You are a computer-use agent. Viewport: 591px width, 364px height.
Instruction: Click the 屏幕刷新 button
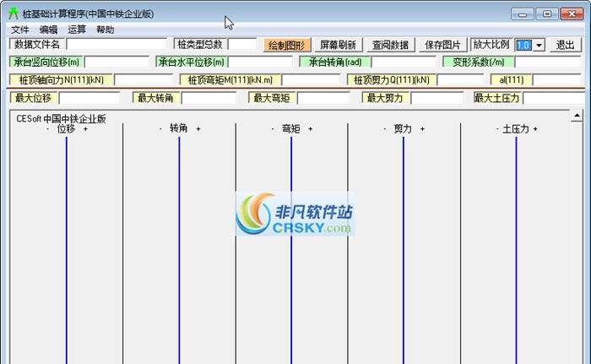click(338, 45)
